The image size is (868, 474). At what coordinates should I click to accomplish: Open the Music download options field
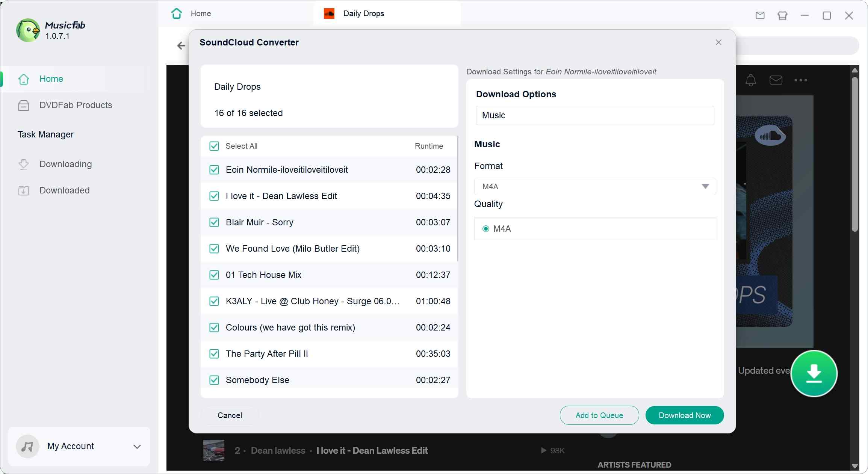pyautogui.click(x=595, y=115)
